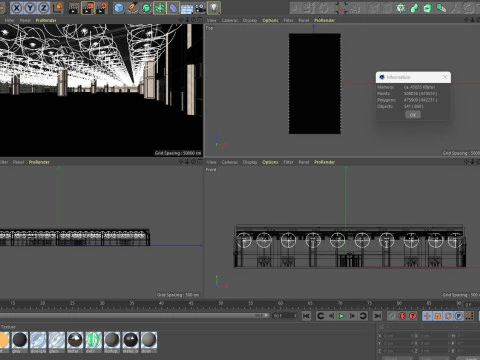The height and width of the screenshot is (360, 480).
Task: Toggle the coordinate system icon
Action: click(x=58, y=8)
